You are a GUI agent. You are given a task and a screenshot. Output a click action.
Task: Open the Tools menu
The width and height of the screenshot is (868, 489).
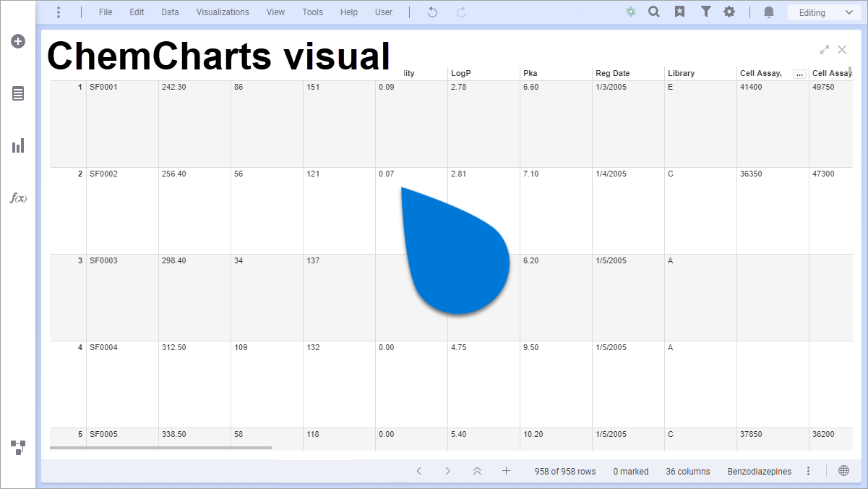(x=312, y=12)
